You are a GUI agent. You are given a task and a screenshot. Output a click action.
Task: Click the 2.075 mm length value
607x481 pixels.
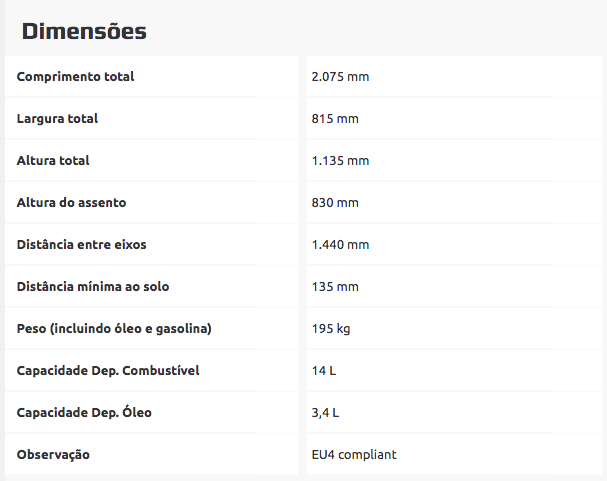tap(340, 77)
